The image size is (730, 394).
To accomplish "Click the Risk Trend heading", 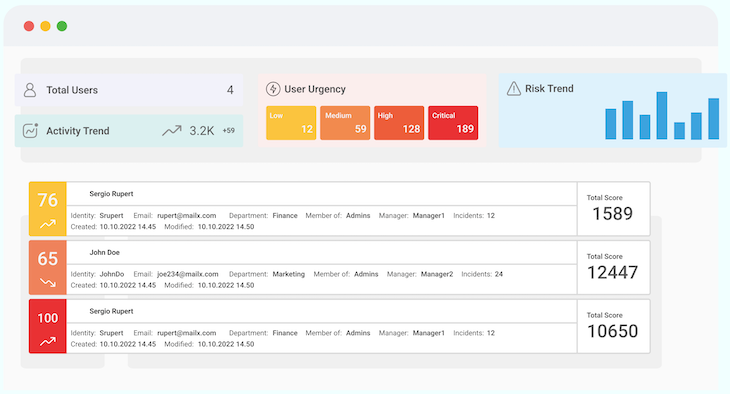I will click(x=549, y=88).
